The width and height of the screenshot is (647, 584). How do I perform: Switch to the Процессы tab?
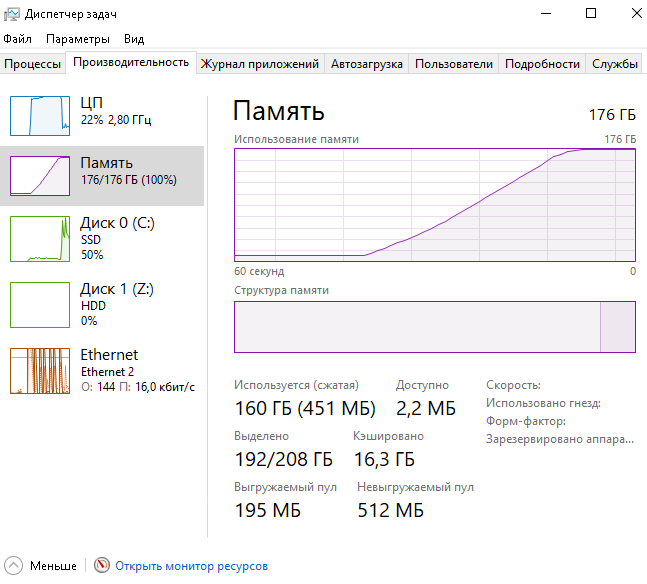(33, 64)
